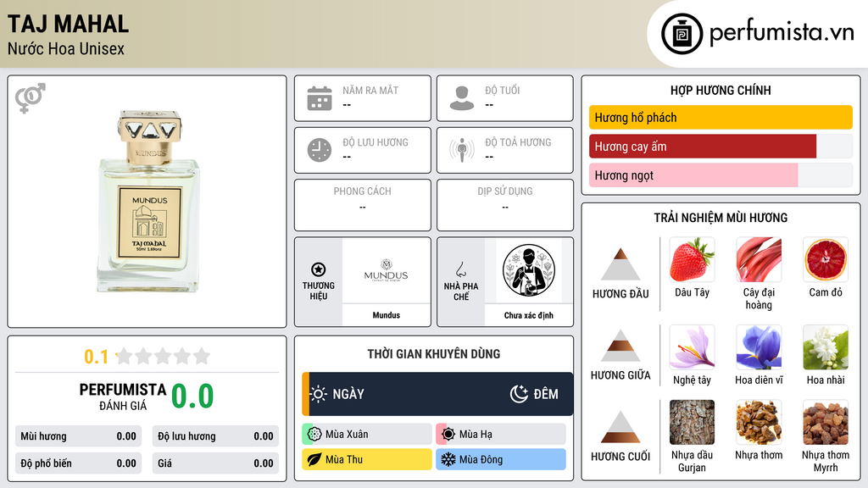Click the sillage person icon for Độ toả hương
This screenshot has width=868, height=488.
coord(462,150)
